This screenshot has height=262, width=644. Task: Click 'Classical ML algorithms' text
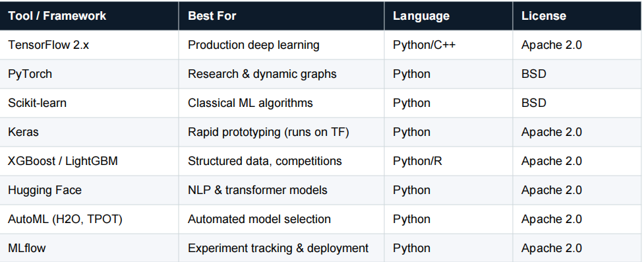(250, 103)
